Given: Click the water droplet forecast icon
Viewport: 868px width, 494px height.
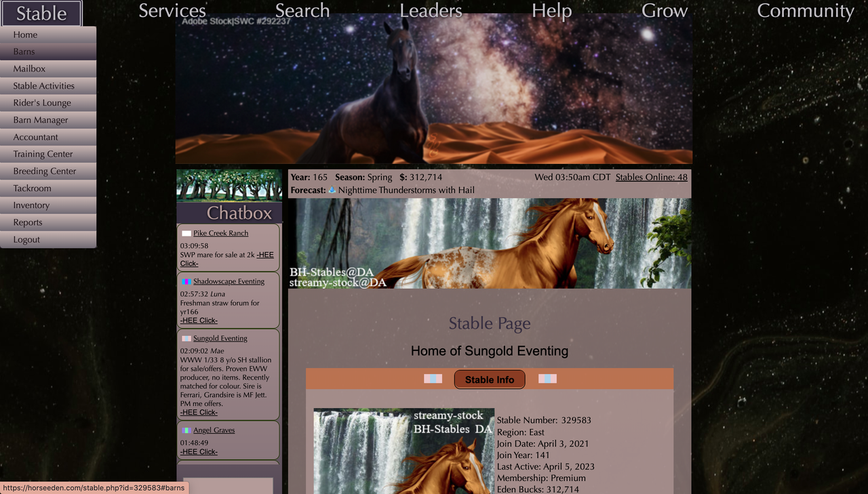Looking at the screenshot, I should point(332,190).
